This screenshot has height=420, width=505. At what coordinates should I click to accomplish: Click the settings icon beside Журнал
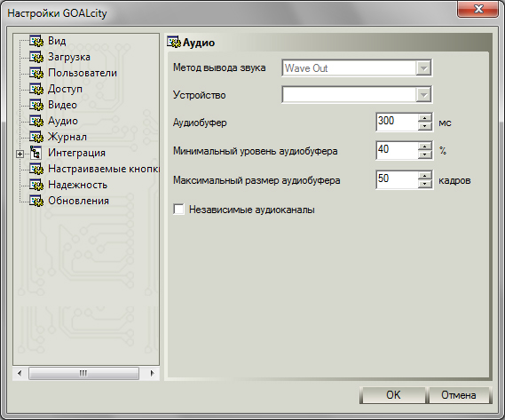click(36, 137)
